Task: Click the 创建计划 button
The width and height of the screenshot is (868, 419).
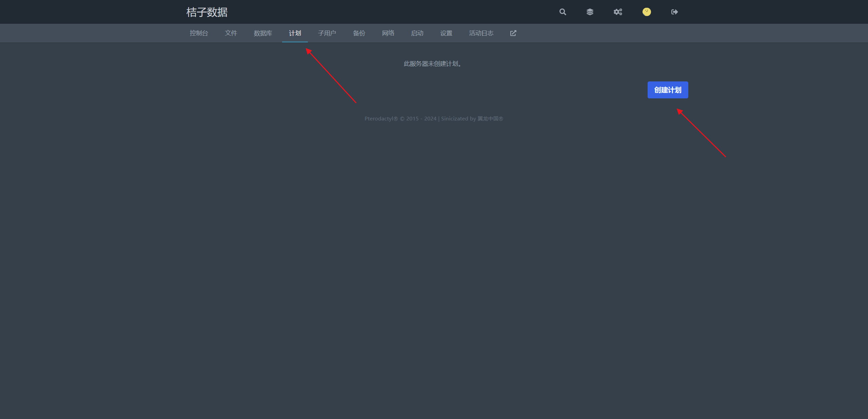Action: [x=668, y=90]
